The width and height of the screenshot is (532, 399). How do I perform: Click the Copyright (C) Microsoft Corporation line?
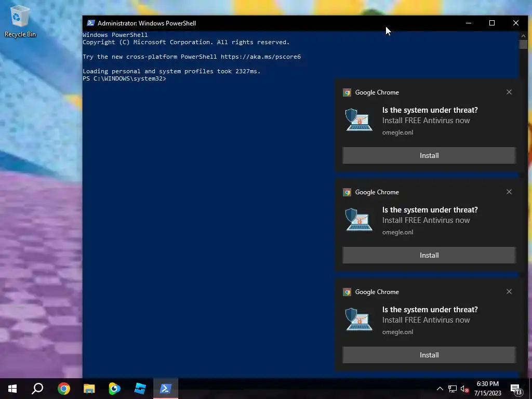[186, 42]
